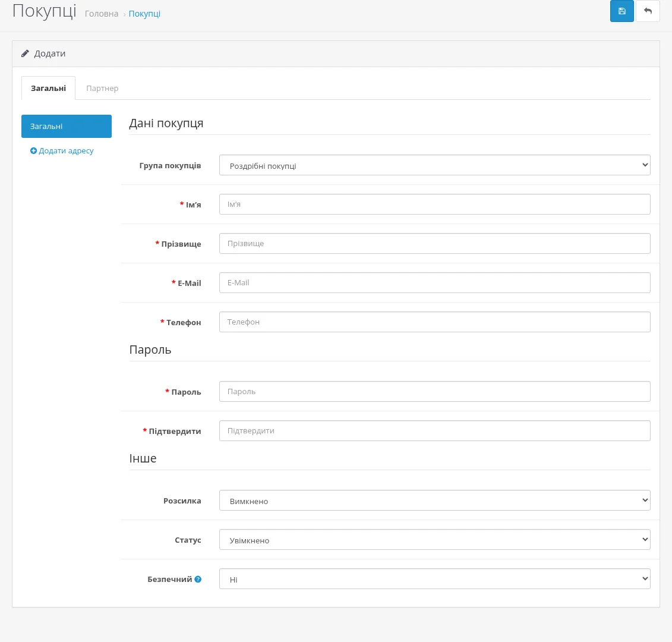672x642 pixels.
Task: Select the blue Загальні sidebar item
Action: pos(67,126)
